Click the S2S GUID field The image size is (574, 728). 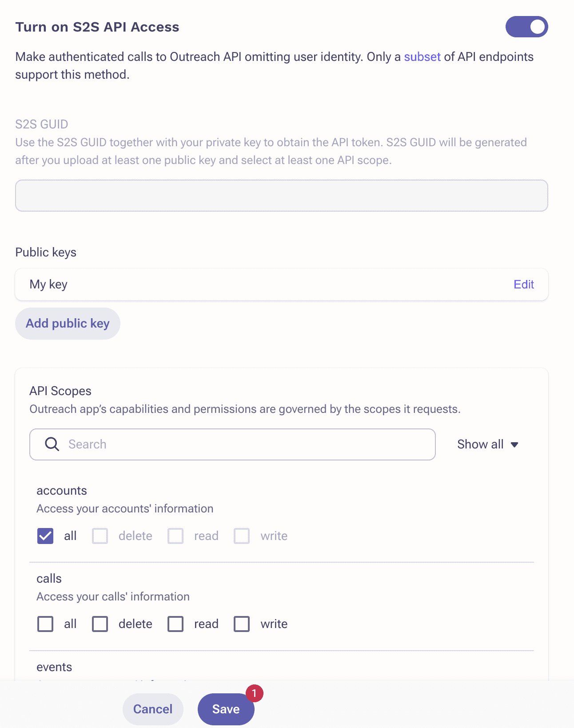click(x=281, y=196)
